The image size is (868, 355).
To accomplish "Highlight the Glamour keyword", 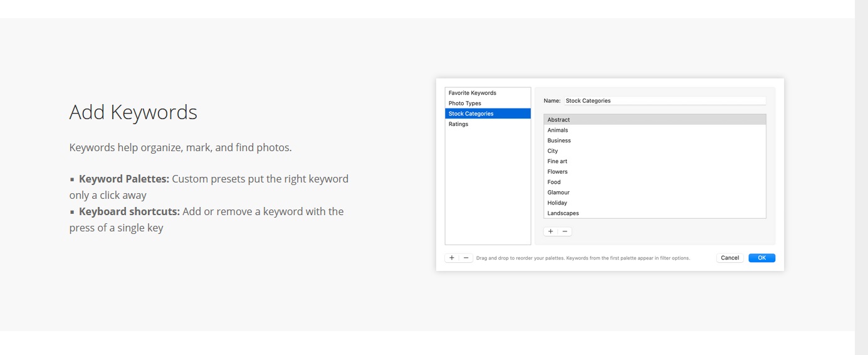I will [x=558, y=193].
